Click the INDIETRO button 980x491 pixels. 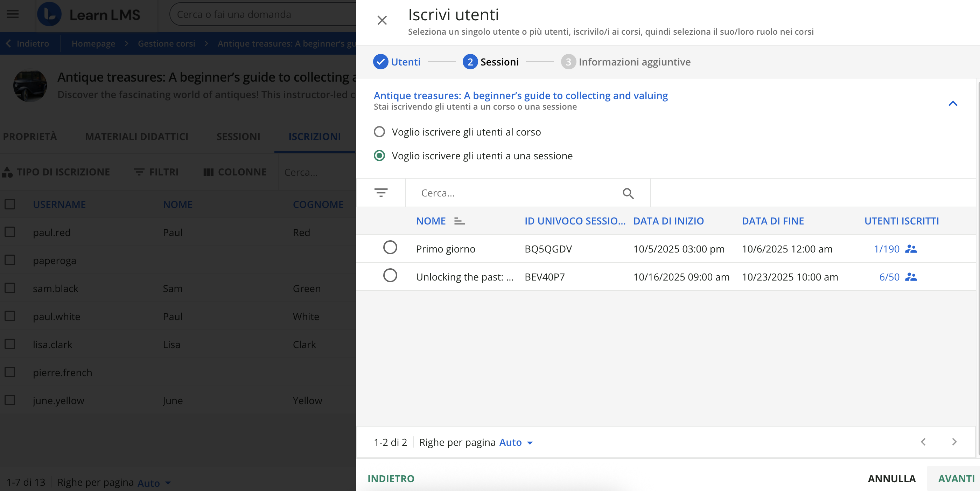click(x=391, y=478)
